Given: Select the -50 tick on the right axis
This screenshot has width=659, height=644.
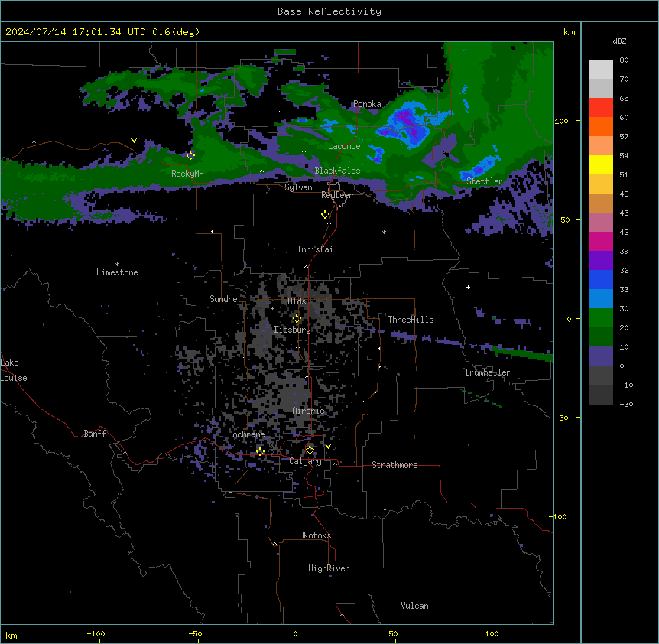Looking at the screenshot, I should pos(561,418).
